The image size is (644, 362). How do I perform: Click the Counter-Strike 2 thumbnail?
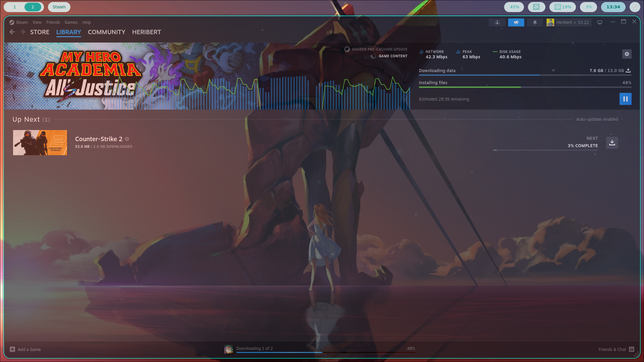tap(40, 142)
